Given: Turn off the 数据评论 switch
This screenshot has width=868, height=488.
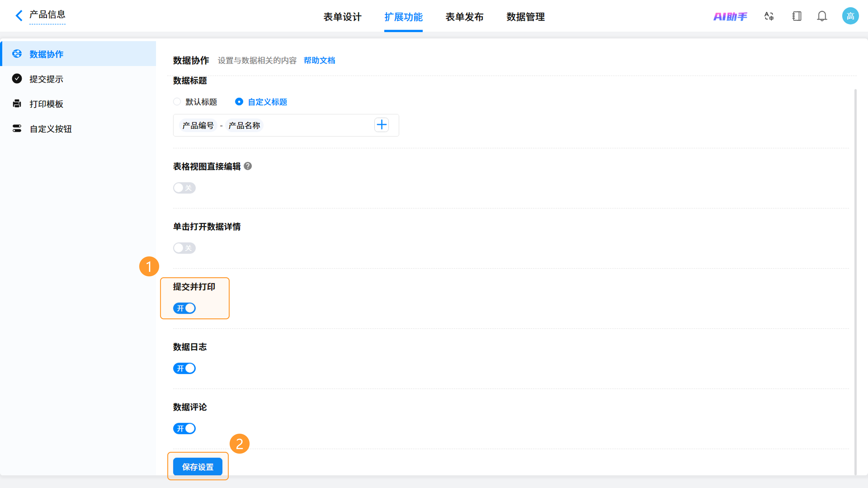Looking at the screenshot, I should pyautogui.click(x=184, y=428).
